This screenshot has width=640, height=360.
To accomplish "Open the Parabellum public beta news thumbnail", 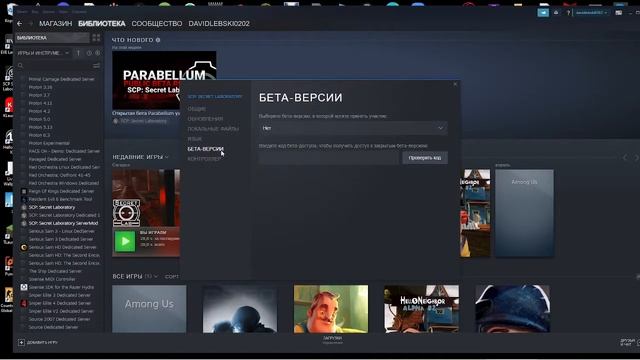I will [164, 80].
